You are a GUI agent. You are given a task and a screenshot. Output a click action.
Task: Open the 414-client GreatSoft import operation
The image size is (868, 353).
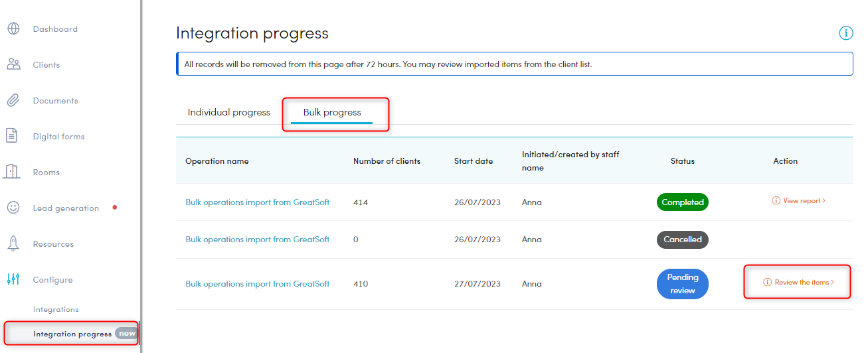(258, 202)
